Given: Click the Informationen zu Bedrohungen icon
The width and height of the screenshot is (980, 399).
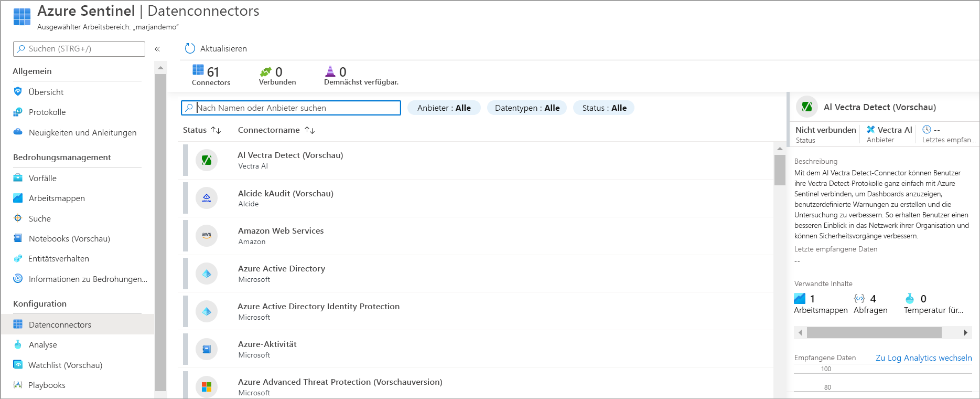Looking at the screenshot, I should (18, 278).
